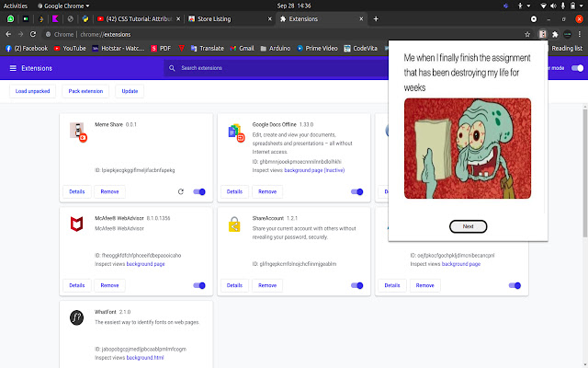Open the Reading list
588x368 pixels.
point(566,48)
